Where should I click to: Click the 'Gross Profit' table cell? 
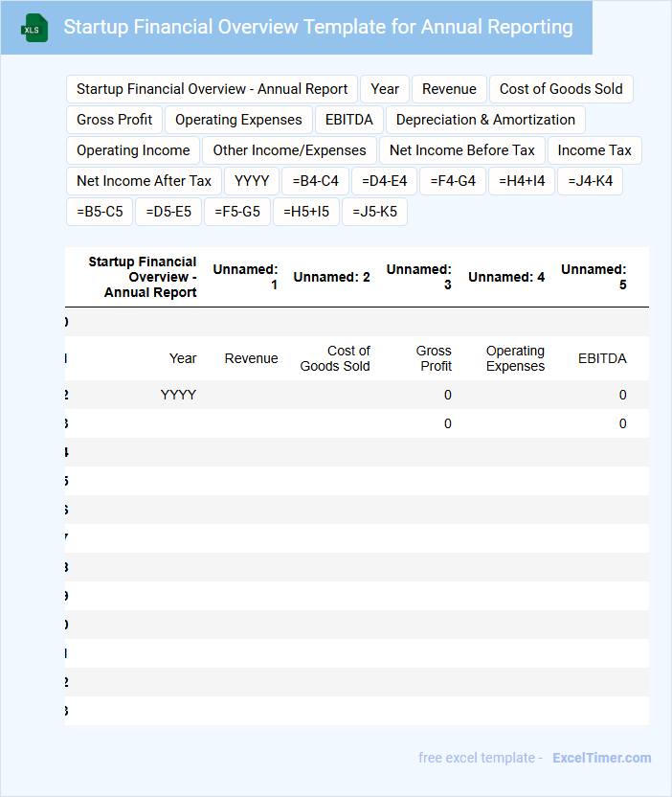434,358
